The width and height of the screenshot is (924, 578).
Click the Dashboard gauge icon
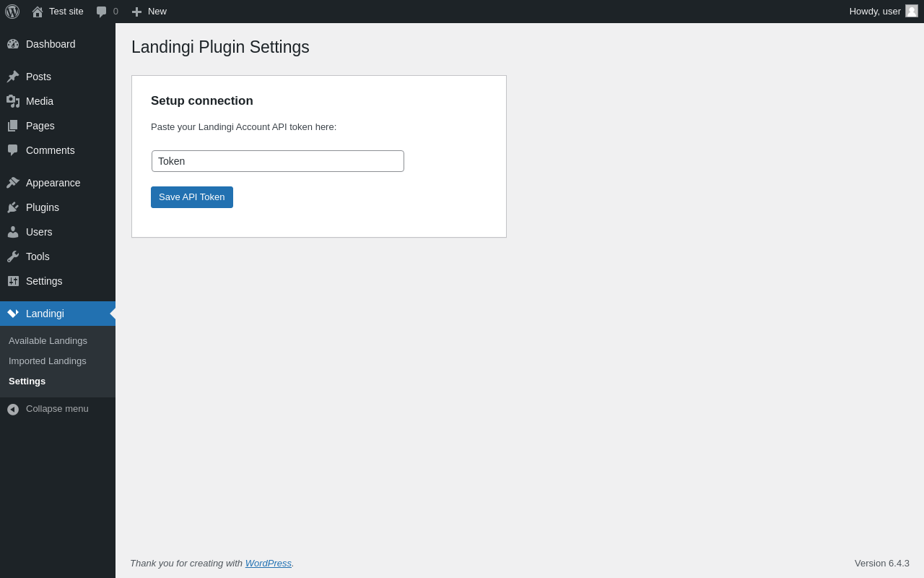13,44
